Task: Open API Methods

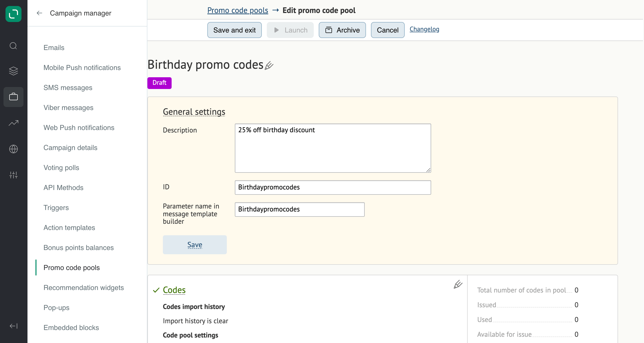Action: [63, 188]
